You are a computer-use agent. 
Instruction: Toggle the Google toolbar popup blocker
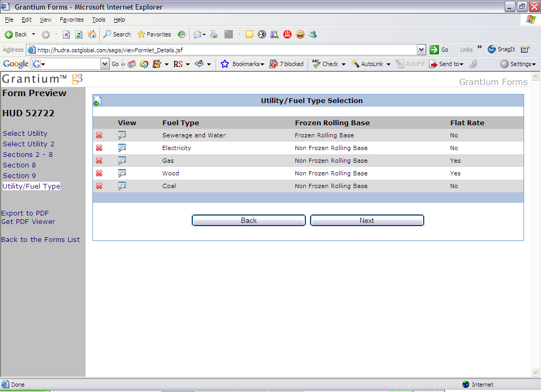click(x=287, y=64)
